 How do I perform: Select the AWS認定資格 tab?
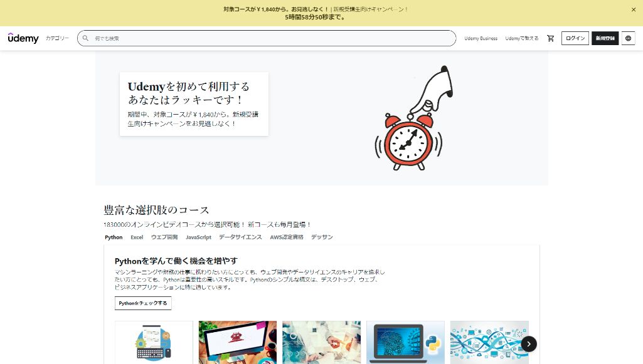pos(287,237)
